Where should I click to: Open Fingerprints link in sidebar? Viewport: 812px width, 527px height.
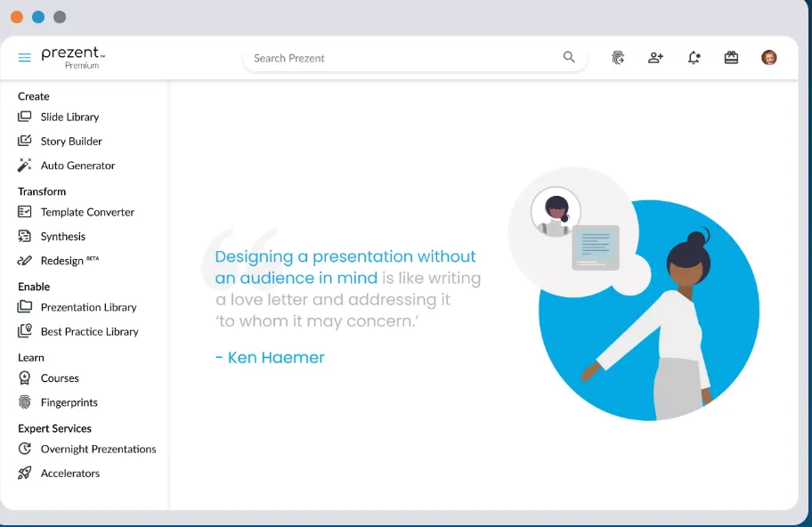(69, 402)
